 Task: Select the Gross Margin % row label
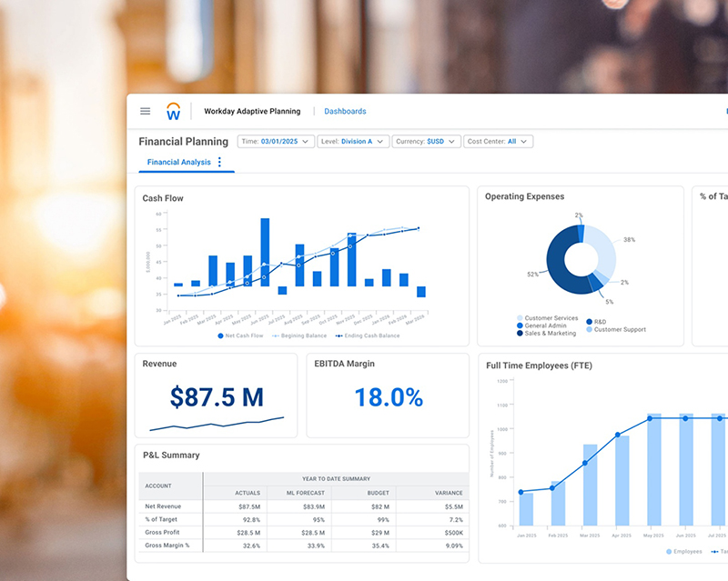[x=167, y=546]
